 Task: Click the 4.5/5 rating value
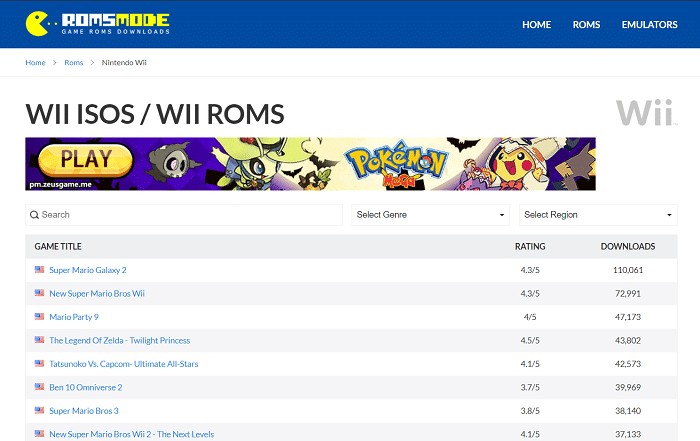click(x=530, y=341)
